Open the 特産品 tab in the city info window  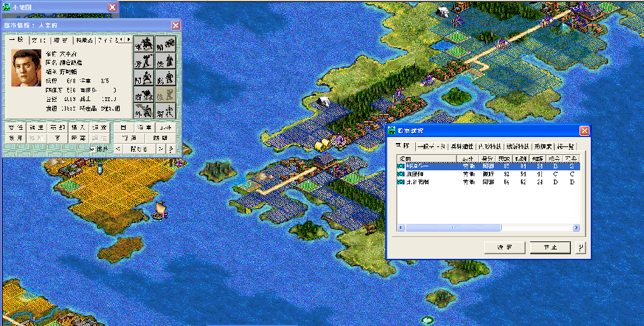84,40
